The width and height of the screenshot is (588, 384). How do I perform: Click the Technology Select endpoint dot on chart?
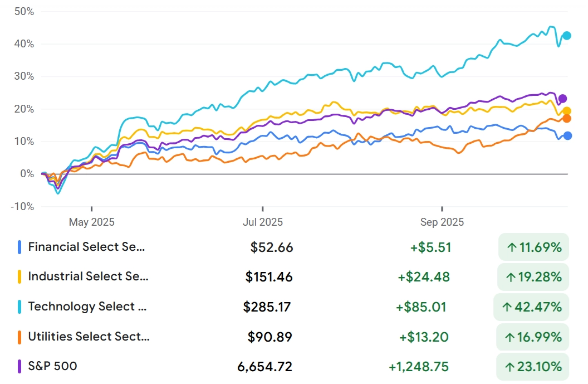click(567, 36)
